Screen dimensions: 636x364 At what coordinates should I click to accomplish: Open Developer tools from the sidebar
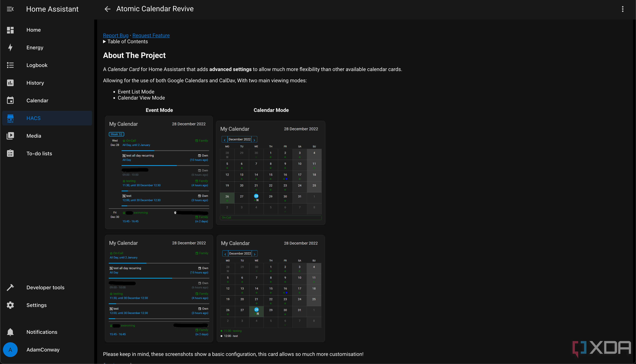(47, 287)
